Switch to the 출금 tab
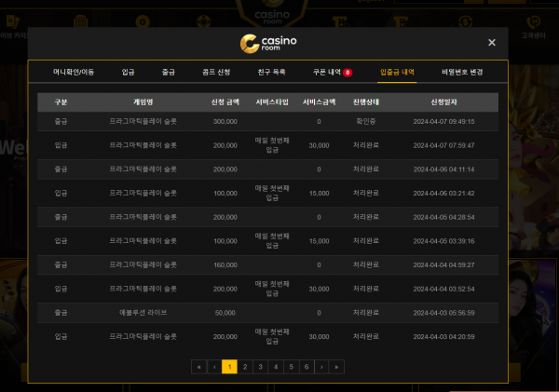The height and width of the screenshot is (392, 559). (x=169, y=72)
